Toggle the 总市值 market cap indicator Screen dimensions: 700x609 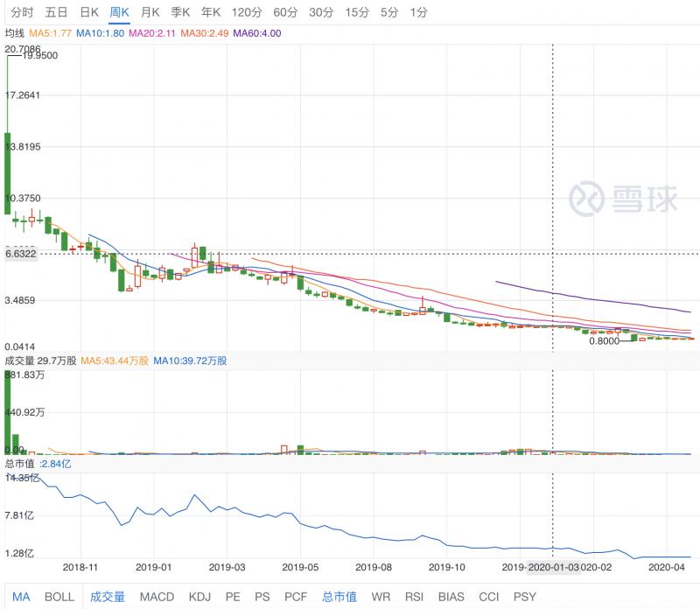pos(339,597)
